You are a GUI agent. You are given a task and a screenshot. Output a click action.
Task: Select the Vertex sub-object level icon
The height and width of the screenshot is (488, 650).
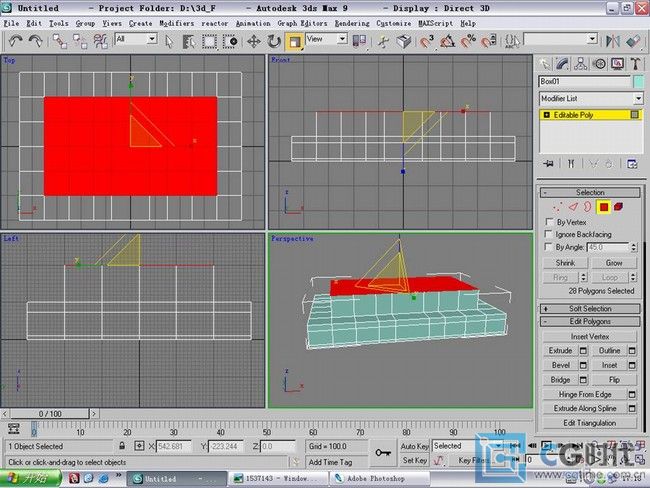click(558, 206)
